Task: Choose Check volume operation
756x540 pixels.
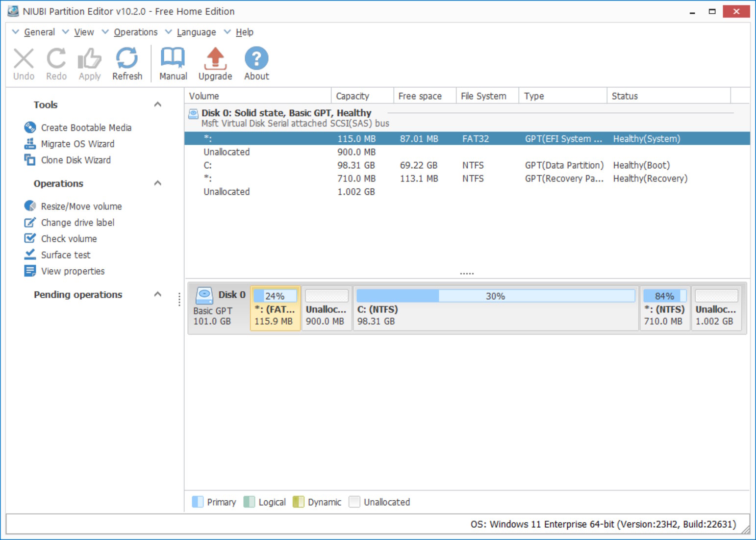Action: click(x=69, y=238)
